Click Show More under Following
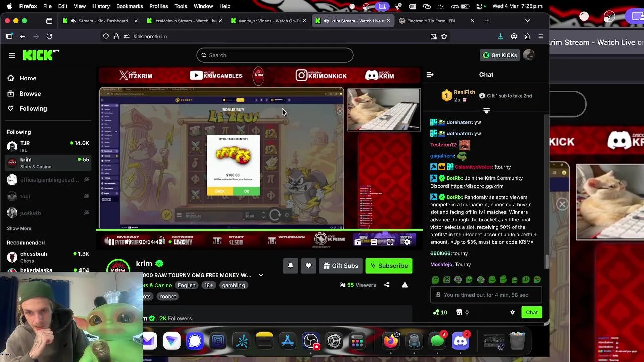644x362 pixels. tap(19, 228)
